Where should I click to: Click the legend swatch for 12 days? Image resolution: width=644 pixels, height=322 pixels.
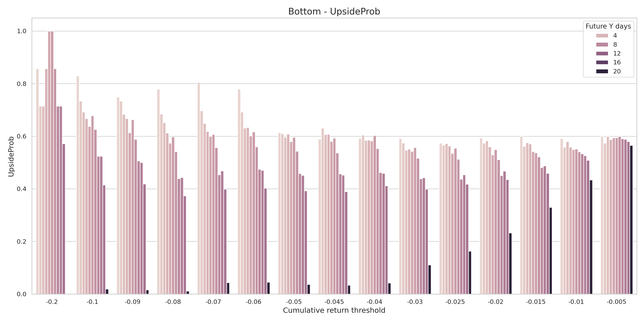pyautogui.click(x=602, y=54)
